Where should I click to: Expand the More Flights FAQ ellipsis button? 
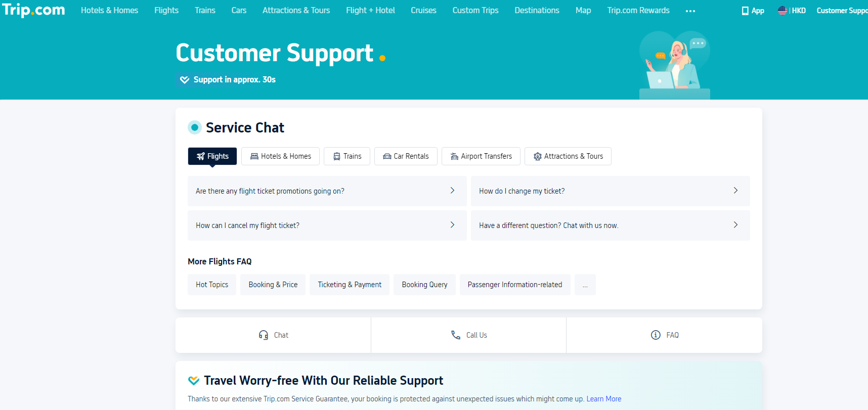(x=585, y=285)
